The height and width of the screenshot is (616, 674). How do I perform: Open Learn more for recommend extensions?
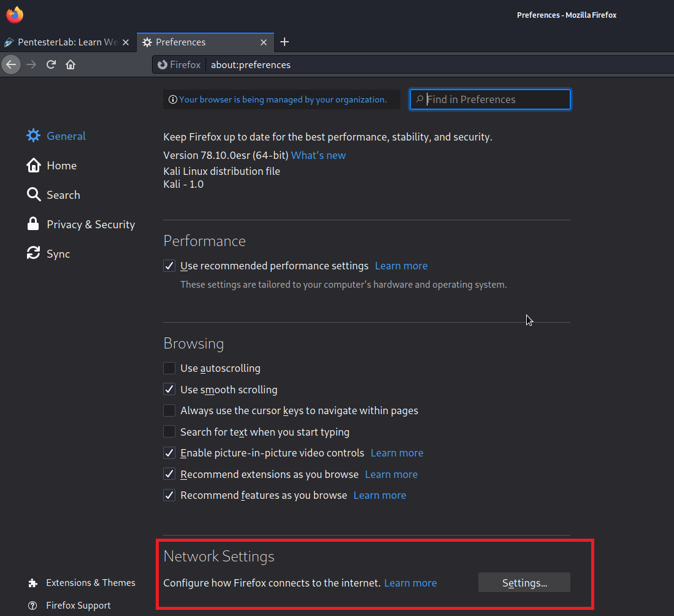click(x=391, y=474)
